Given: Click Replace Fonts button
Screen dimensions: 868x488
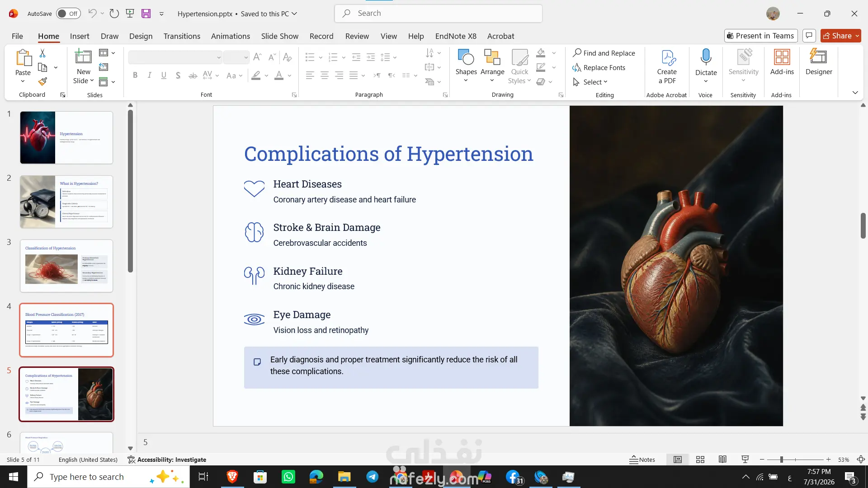Looking at the screenshot, I should pyautogui.click(x=599, y=67).
